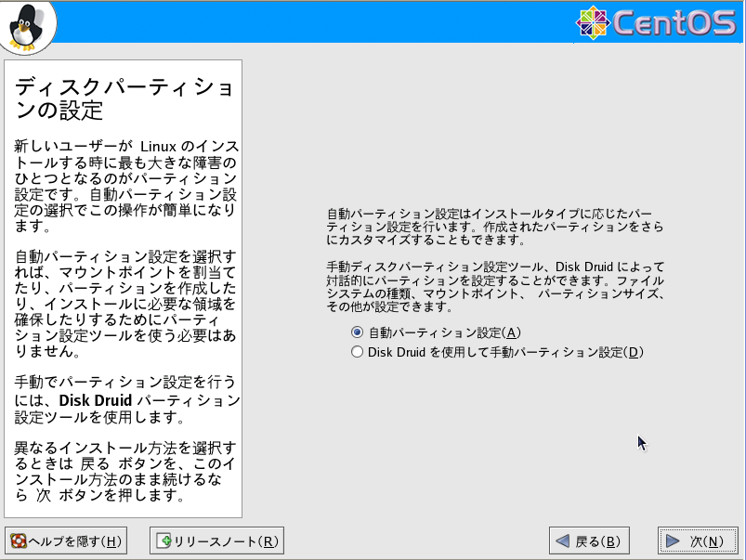The width and height of the screenshot is (746, 560).
Task: Click the left arrow icon on back button
Action: point(562,541)
